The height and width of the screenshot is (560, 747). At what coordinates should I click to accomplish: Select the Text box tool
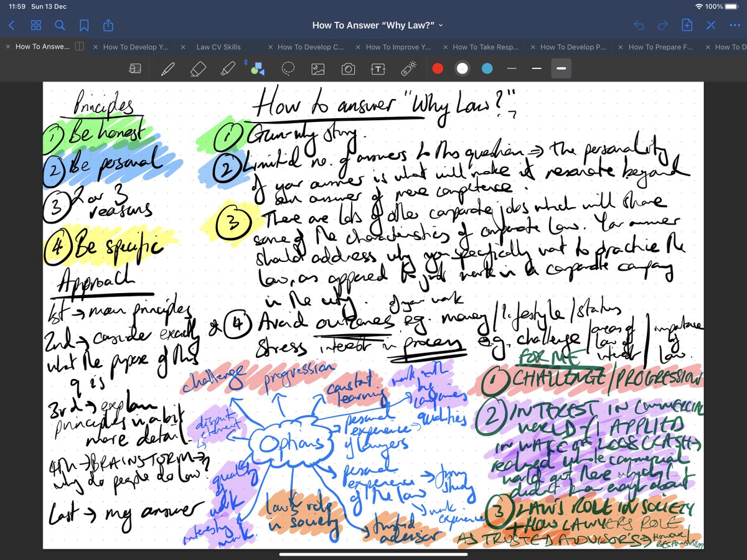pyautogui.click(x=378, y=68)
